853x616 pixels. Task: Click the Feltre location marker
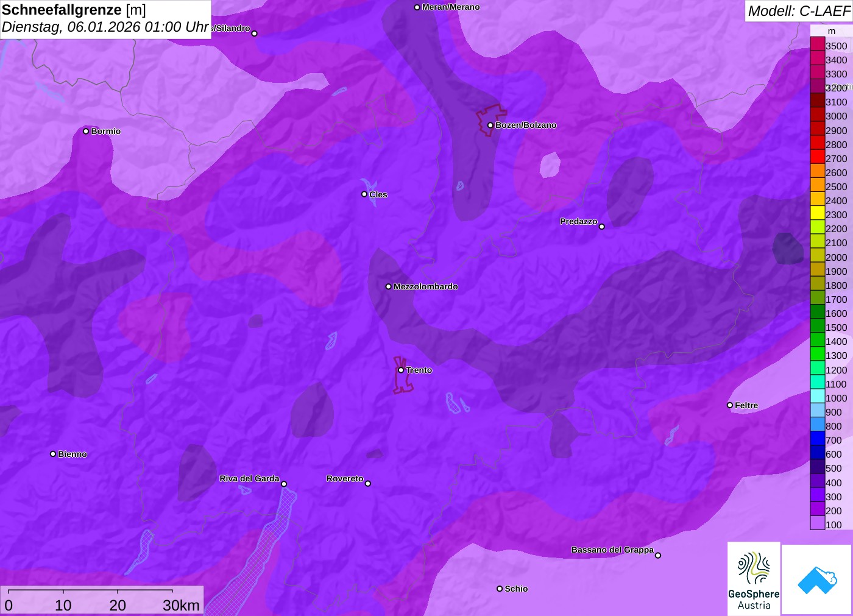point(730,405)
